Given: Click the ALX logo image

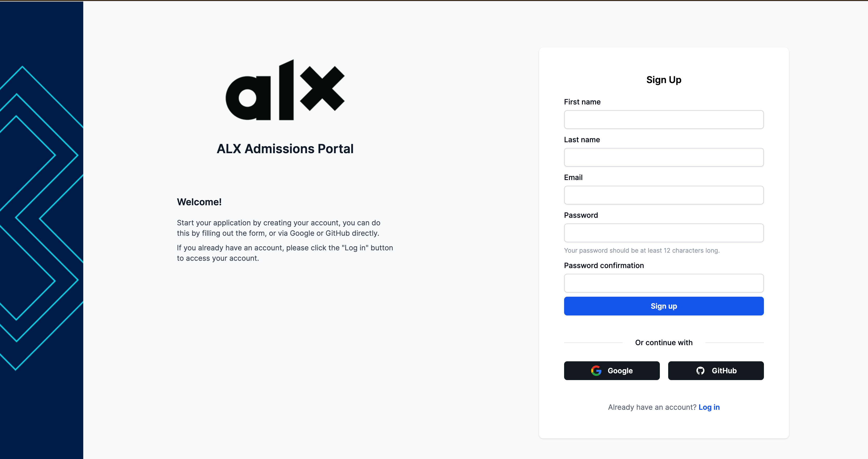Looking at the screenshot, I should coord(285,90).
